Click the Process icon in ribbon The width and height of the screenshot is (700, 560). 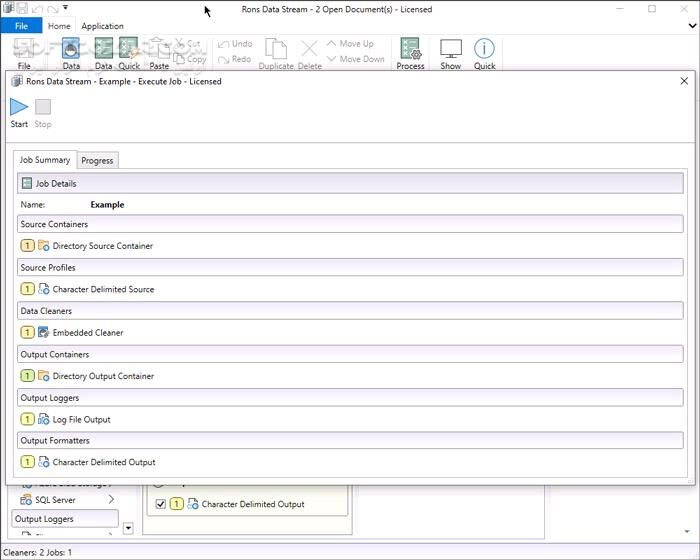[x=410, y=49]
